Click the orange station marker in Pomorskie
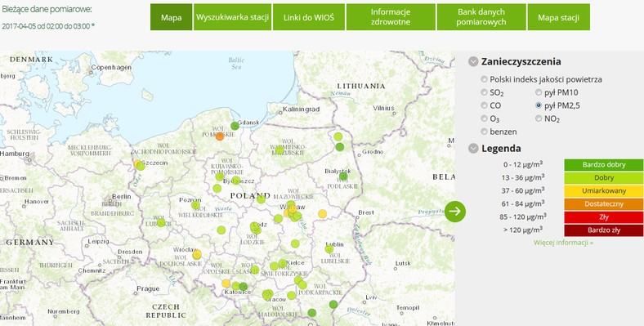Viewport: 644px width, 326px height. [220, 136]
